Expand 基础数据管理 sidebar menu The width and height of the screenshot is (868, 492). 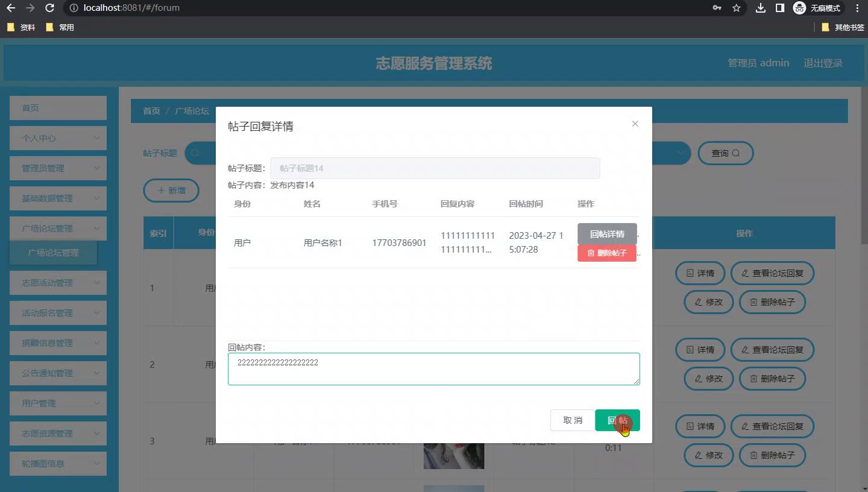click(58, 198)
